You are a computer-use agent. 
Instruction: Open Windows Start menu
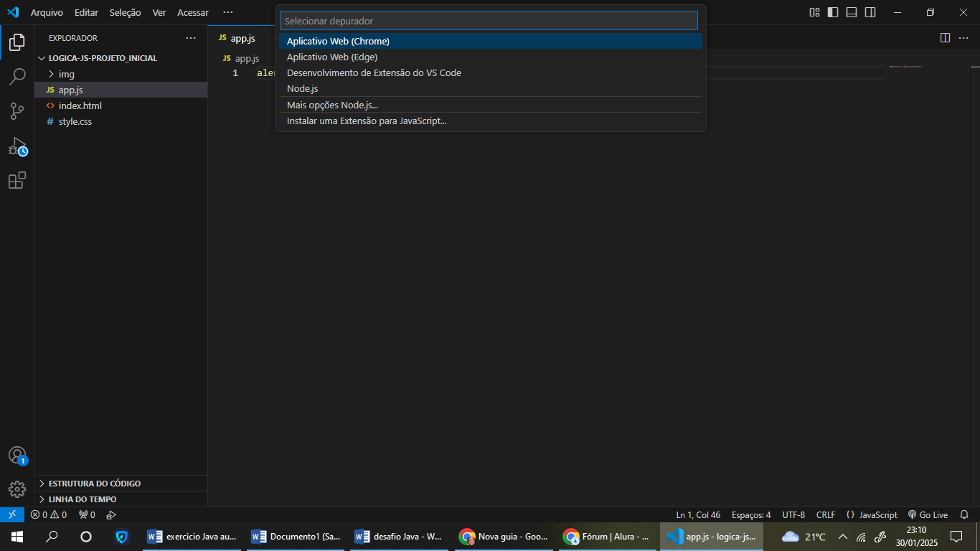[x=17, y=537]
